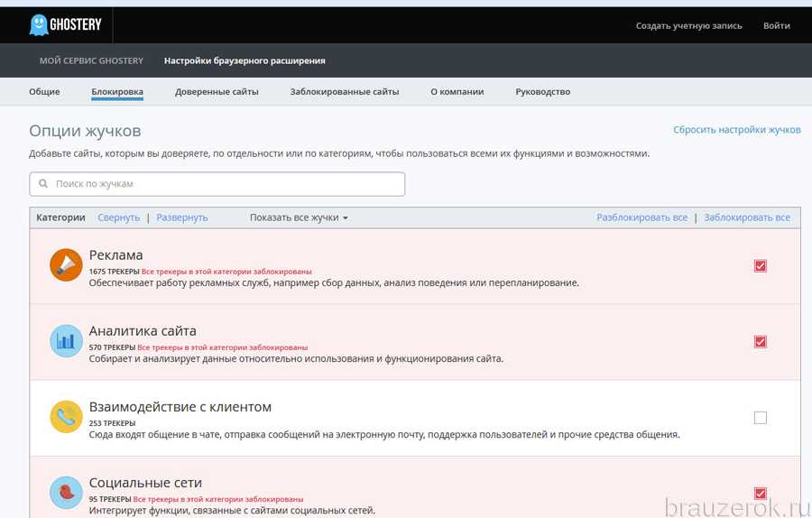Click the 253 ТРЕКЕРЫ count text
Screen dimensions: 812x518
click(112, 423)
